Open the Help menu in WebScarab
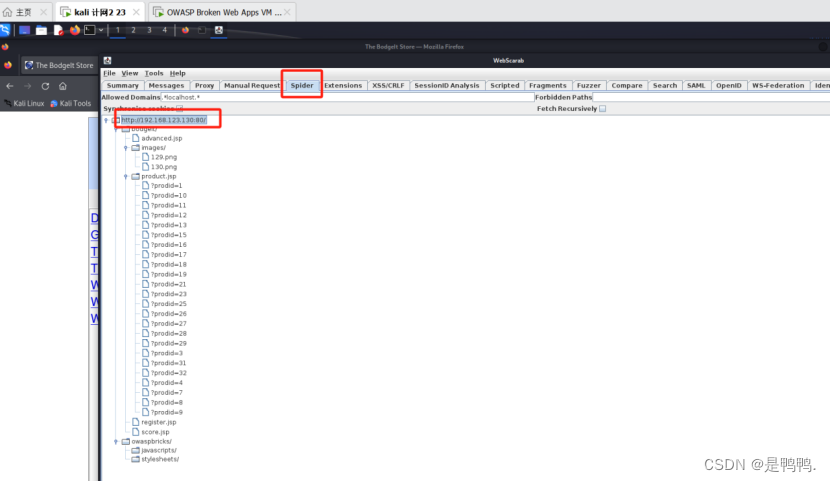Screen dimensions: 831x482 (178, 73)
